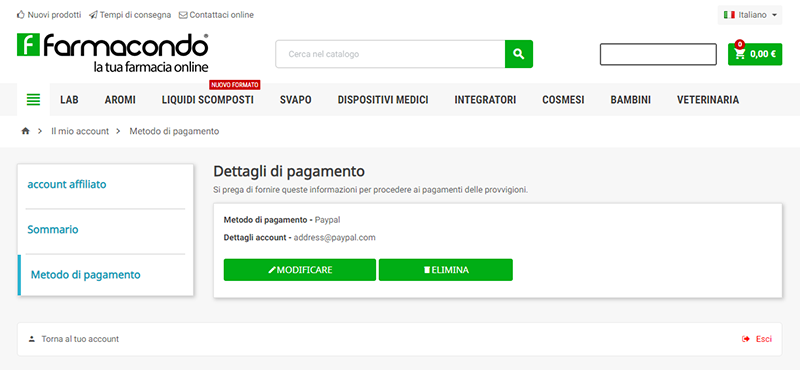Click the Dettagli di pagamento heading

pyautogui.click(x=289, y=171)
